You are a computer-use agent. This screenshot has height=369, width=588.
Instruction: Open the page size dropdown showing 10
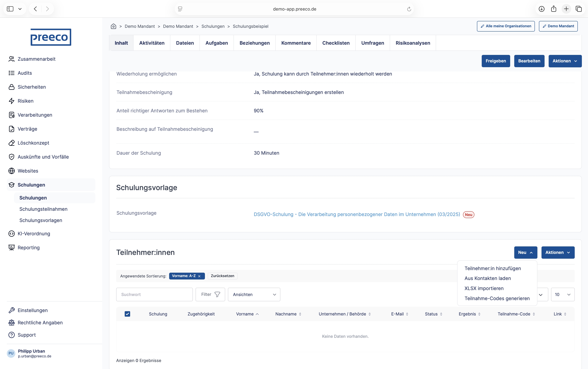pos(562,294)
